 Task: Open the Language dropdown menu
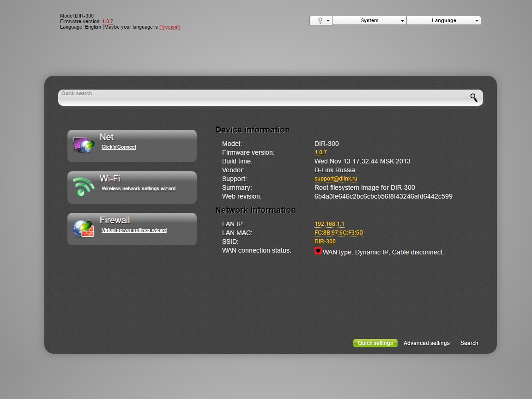point(444,21)
